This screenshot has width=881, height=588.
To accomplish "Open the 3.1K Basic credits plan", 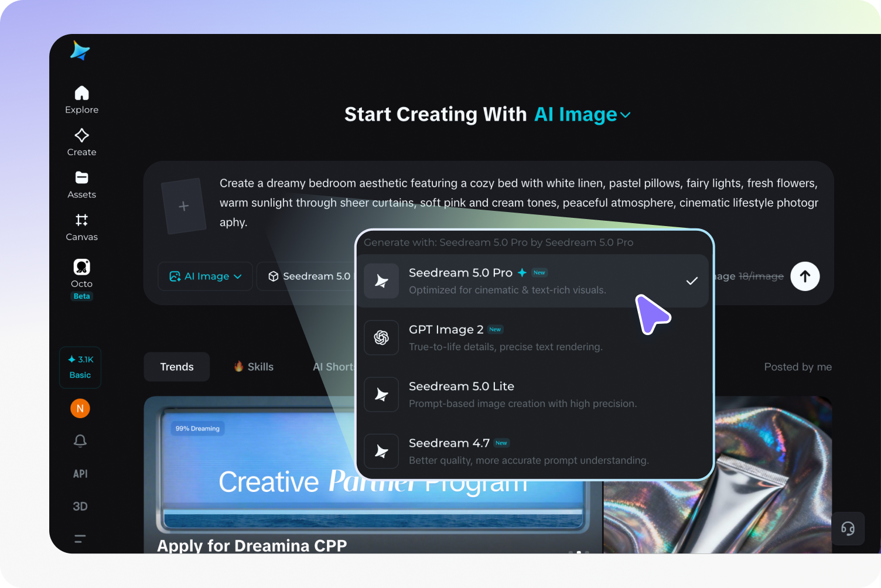I will tap(80, 367).
